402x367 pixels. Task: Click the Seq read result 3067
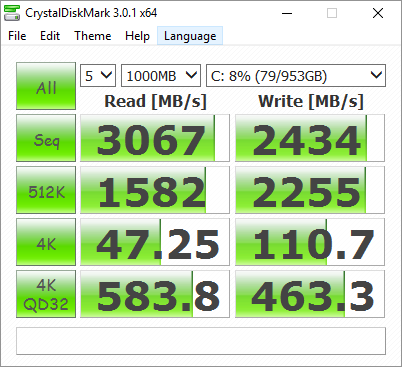(x=155, y=138)
